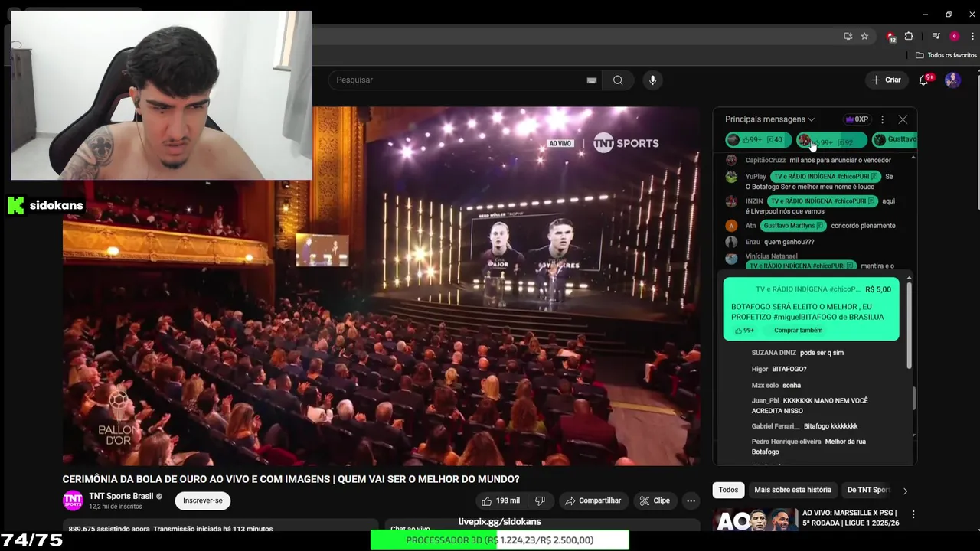Bookmark this page with the star icon
This screenshot has height=551, width=980.
click(864, 36)
